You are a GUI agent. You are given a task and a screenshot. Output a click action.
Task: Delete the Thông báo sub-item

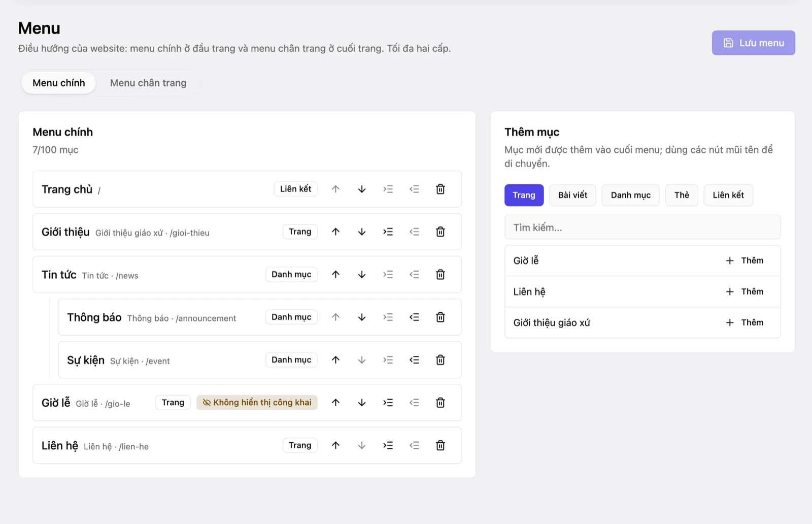(441, 317)
